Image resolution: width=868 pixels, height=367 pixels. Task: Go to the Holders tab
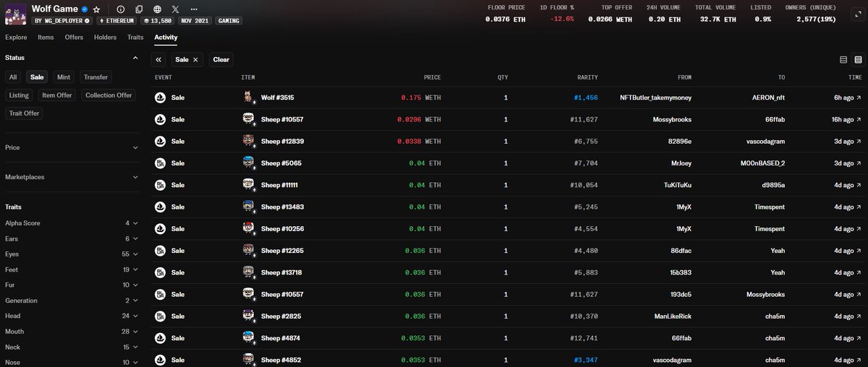pyautogui.click(x=105, y=37)
